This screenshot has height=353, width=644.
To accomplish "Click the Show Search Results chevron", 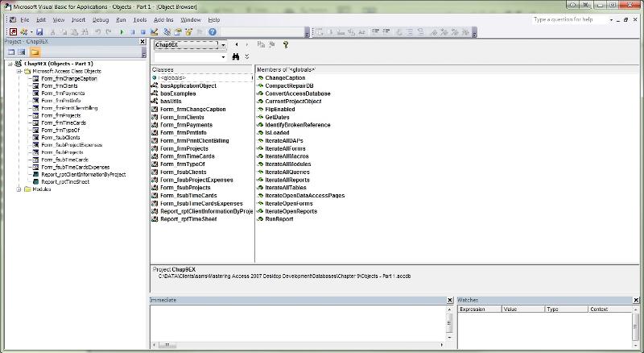I will tap(247, 56).
